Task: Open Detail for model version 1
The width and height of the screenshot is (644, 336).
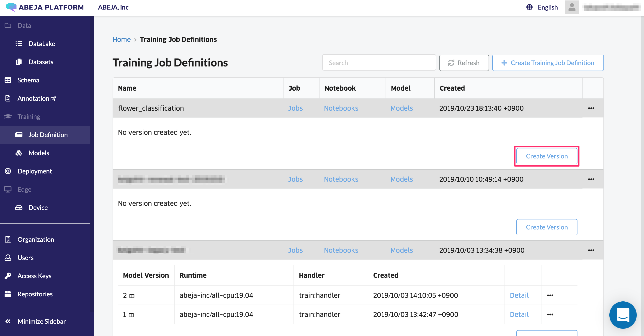Action: click(x=519, y=314)
